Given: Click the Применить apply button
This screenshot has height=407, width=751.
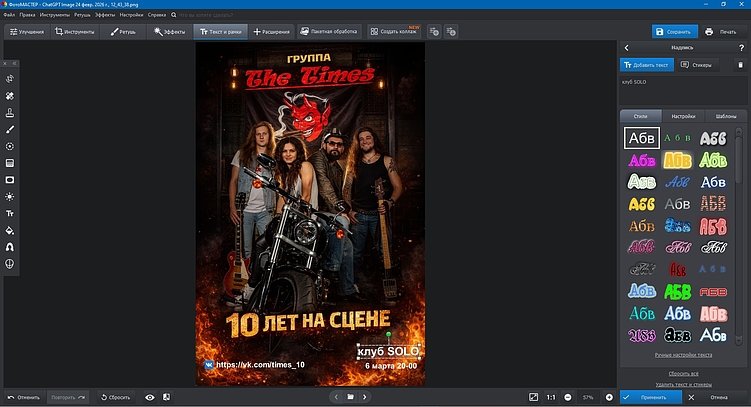Looking at the screenshot, I should [x=651, y=397].
